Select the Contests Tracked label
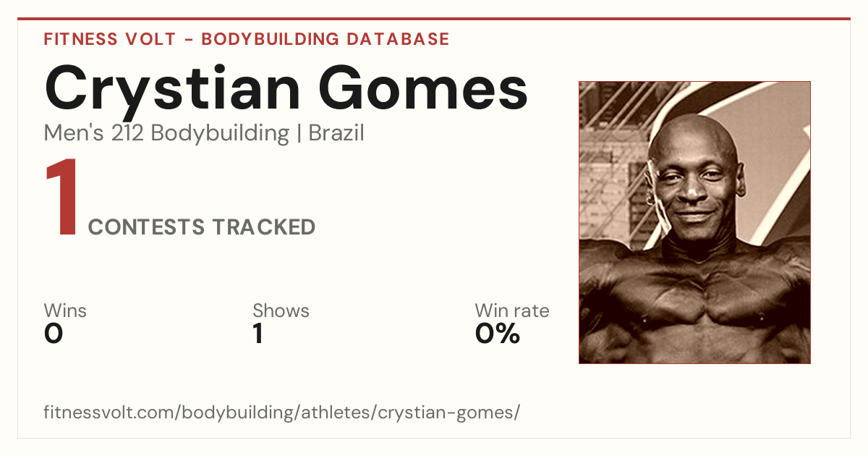The width and height of the screenshot is (868, 456). [x=202, y=227]
